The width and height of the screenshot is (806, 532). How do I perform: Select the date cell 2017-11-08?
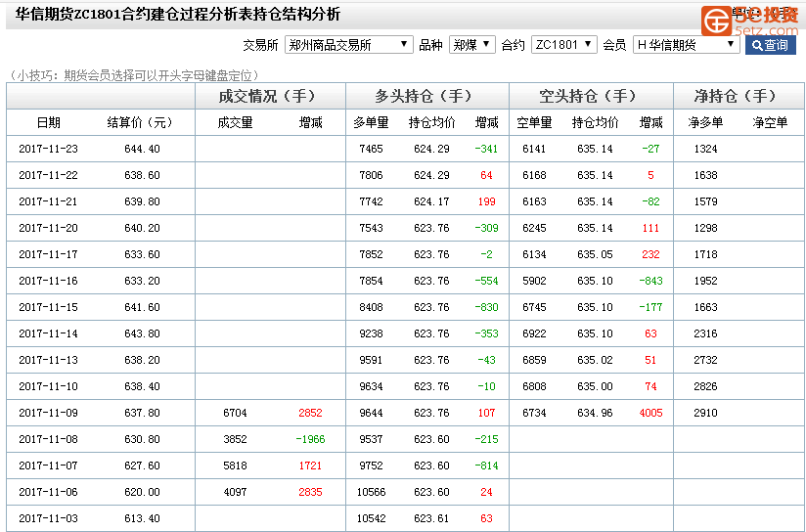(48, 439)
